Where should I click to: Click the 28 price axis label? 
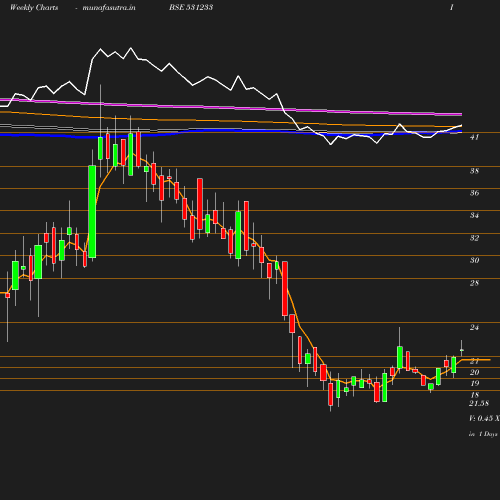click(474, 283)
